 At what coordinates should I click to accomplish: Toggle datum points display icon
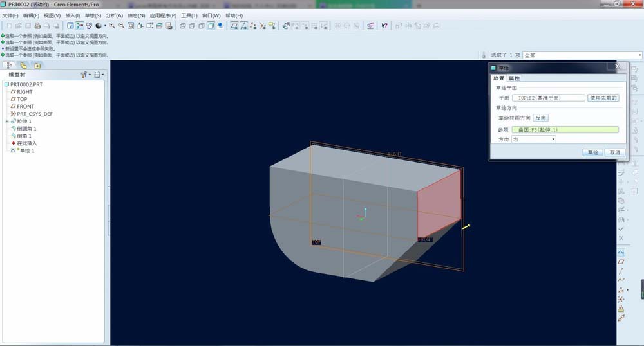253,26
